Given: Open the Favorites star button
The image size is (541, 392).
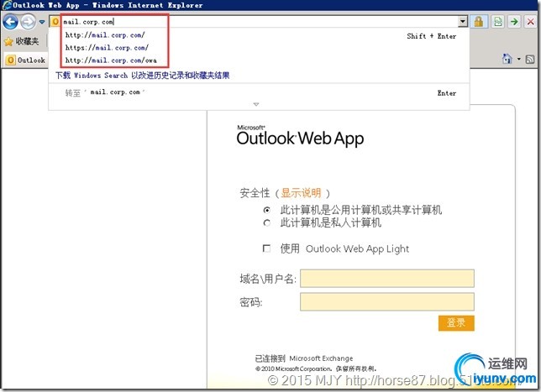Looking at the screenshot, I should point(21,41).
